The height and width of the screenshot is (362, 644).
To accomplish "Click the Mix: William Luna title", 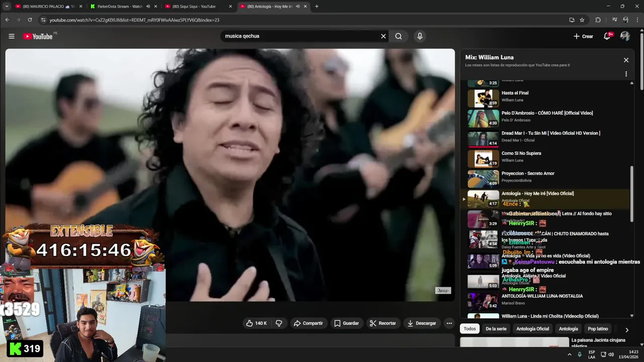I will [x=490, y=57].
